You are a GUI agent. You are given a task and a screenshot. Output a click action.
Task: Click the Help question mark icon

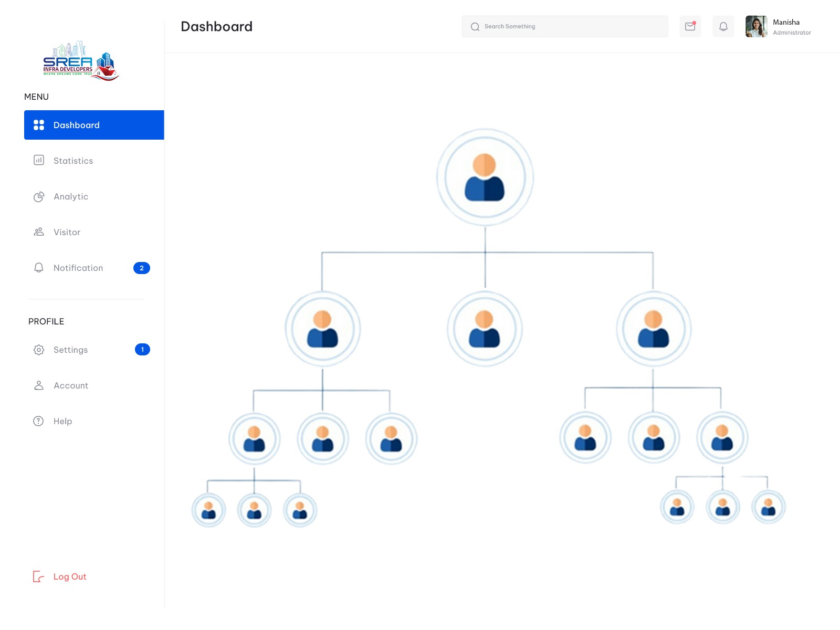click(x=39, y=421)
